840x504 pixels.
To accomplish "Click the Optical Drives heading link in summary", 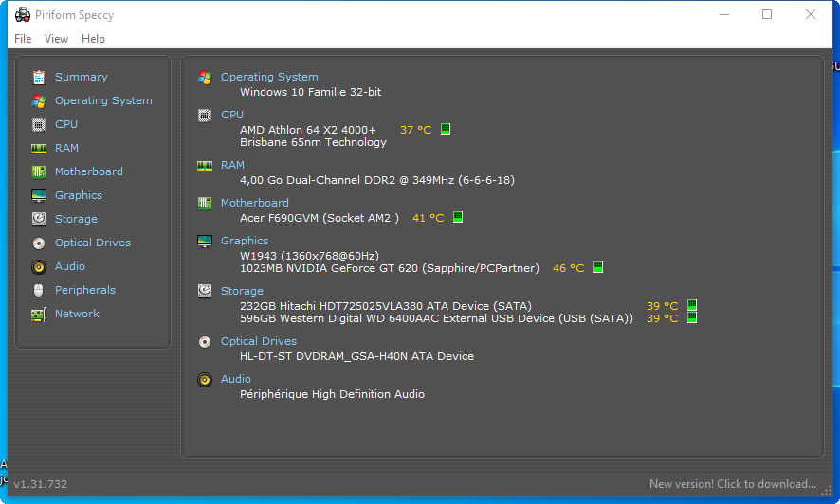I will coord(259,341).
